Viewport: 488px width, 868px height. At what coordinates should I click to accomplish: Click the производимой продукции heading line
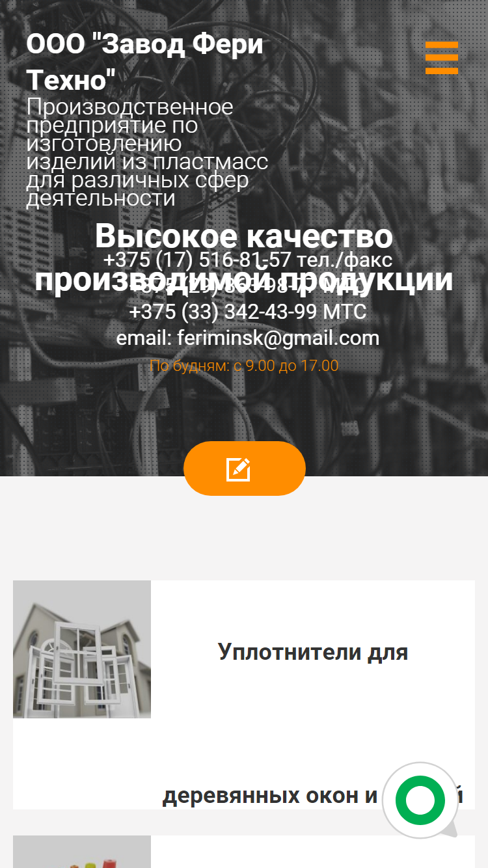244,280
